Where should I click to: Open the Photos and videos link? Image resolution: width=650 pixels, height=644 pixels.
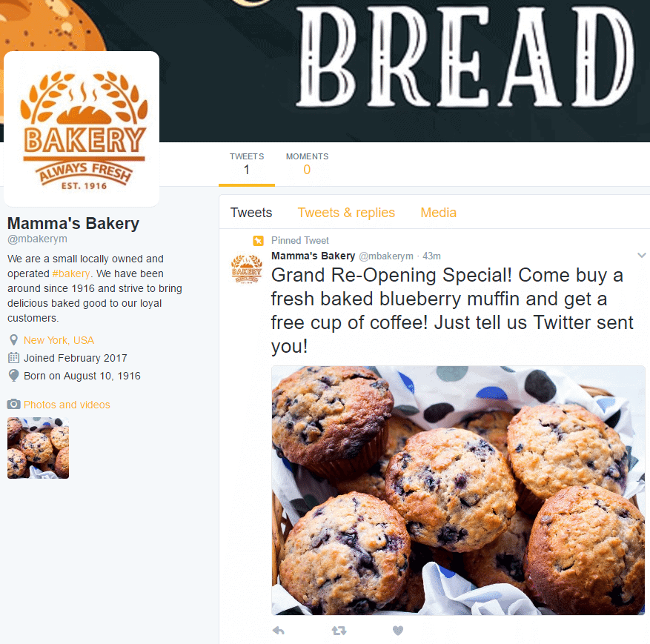tap(67, 405)
